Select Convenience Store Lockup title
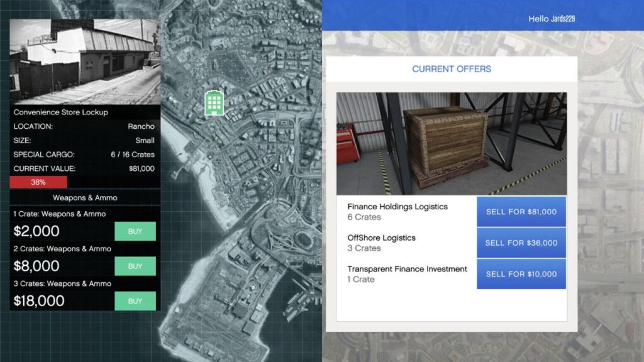This screenshot has height=362, width=644. 61,112
